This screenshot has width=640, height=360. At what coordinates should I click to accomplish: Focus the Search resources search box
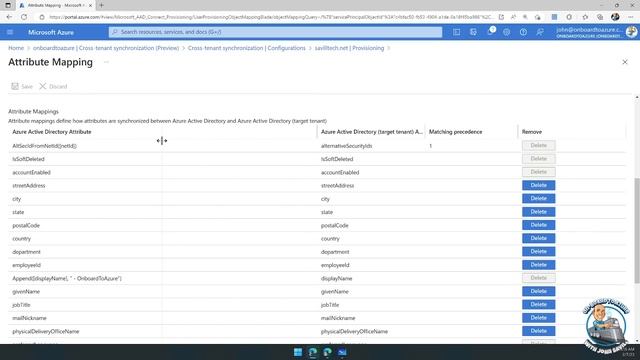click(276, 32)
